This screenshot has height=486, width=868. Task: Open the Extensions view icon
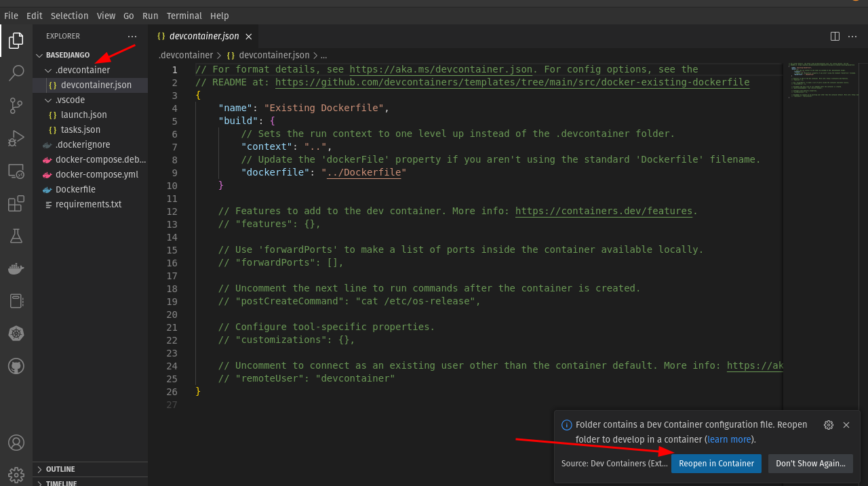16,203
